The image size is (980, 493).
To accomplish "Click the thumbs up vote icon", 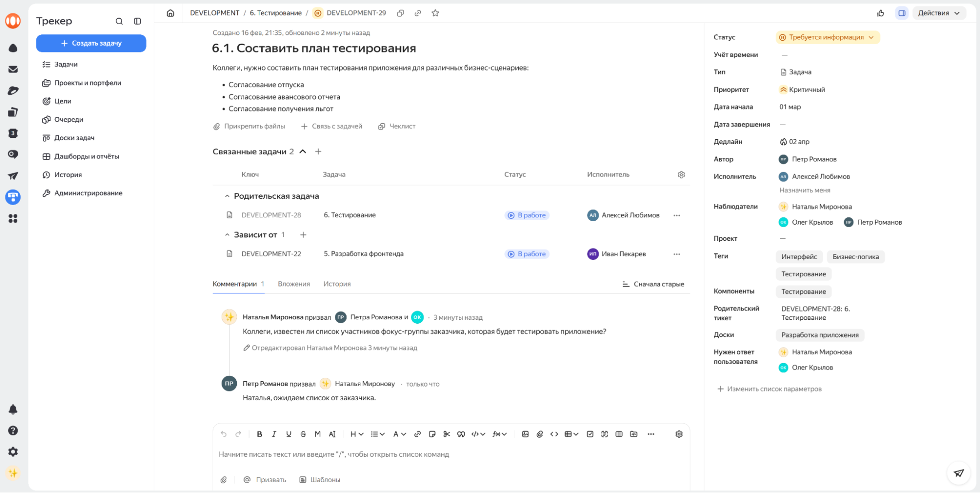I will click(880, 13).
